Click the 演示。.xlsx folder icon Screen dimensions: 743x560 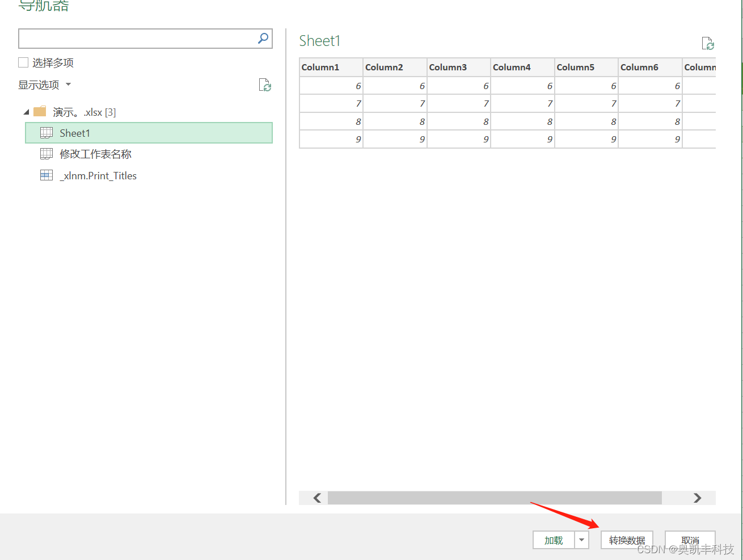[40, 111]
